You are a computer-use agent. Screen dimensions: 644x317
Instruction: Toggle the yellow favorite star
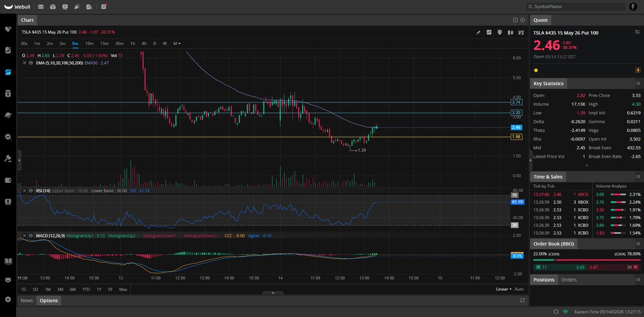(536, 70)
